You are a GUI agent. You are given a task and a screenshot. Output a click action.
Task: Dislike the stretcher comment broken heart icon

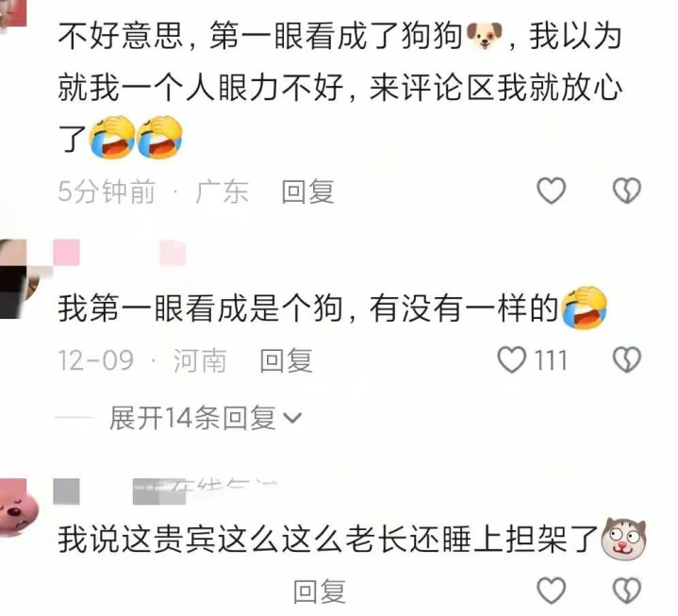(627, 590)
